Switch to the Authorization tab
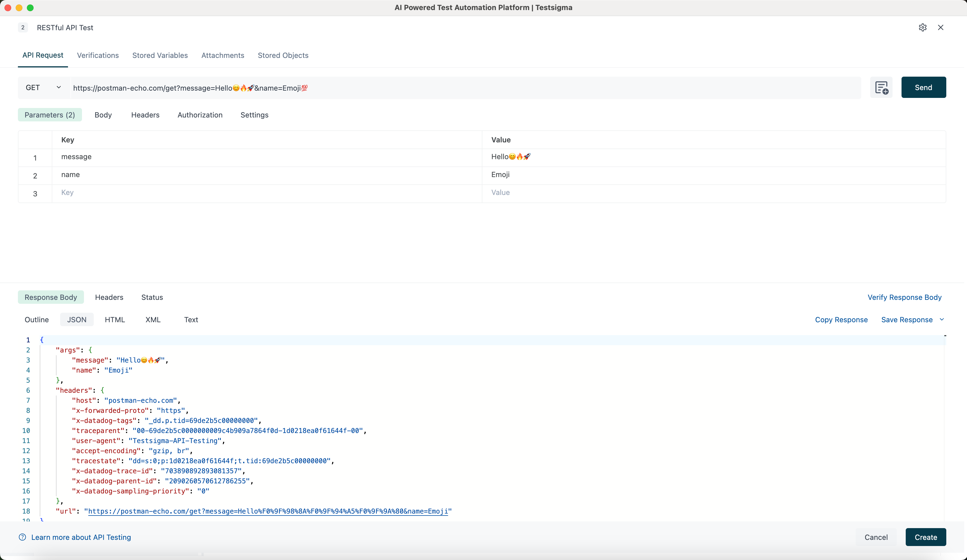The height and width of the screenshot is (560, 967). (x=199, y=115)
